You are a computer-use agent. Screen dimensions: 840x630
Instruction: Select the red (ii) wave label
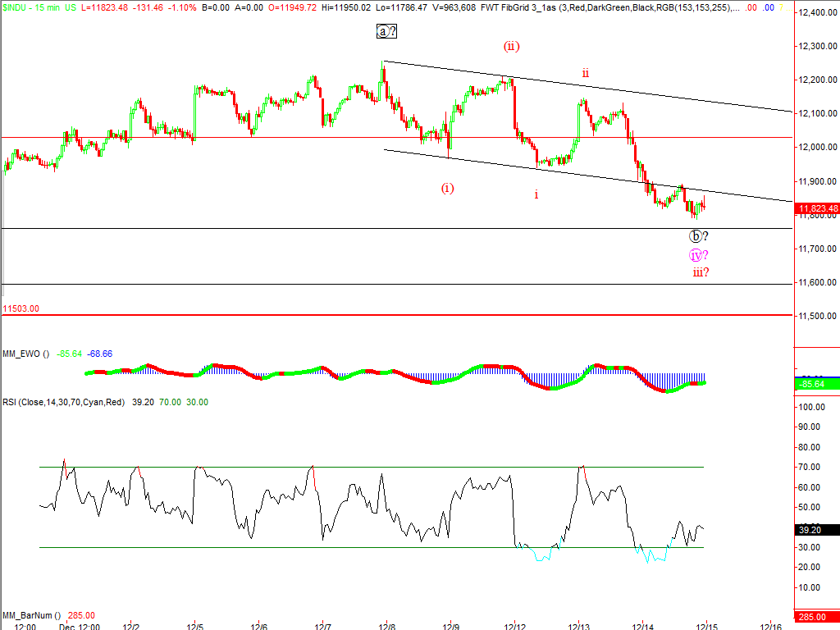click(x=511, y=46)
